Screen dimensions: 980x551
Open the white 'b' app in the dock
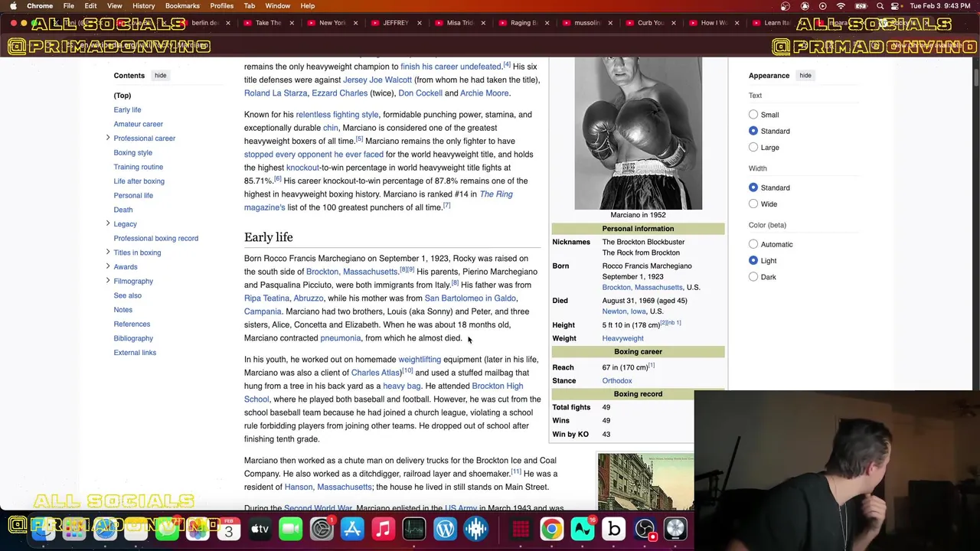pyautogui.click(x=613, y=529)
